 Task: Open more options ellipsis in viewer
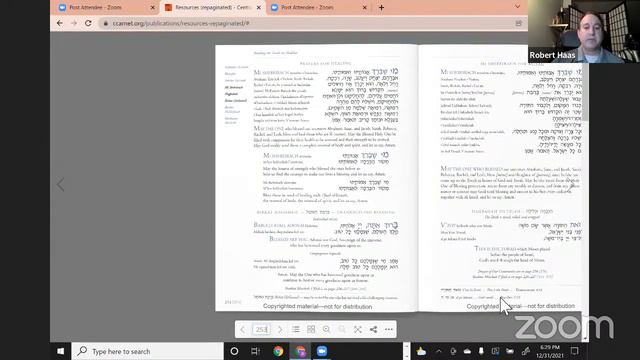(389, 329)
